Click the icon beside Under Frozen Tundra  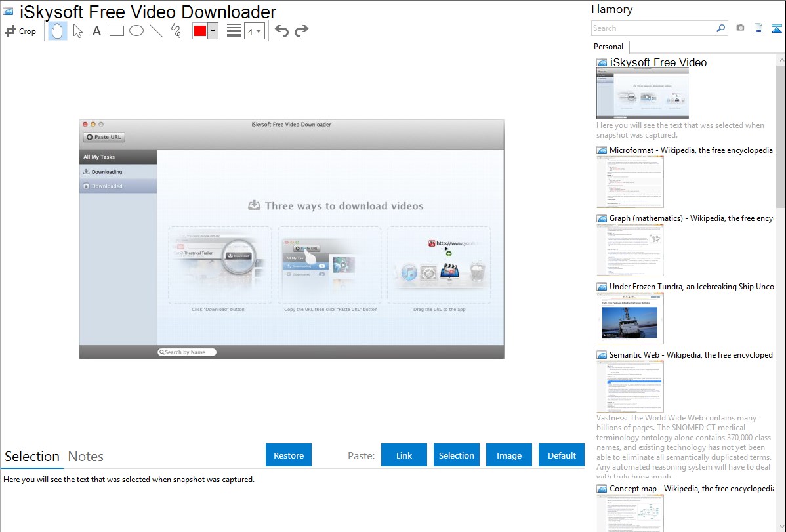pyautogui.click(x=602, y=286)
